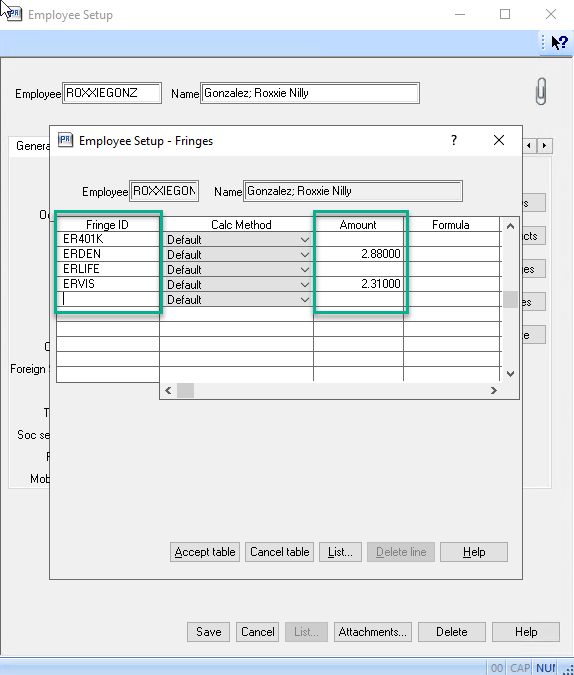The height and width of the screenshot is (675, 574).
Task: Click right arrow of horizontal table scrollbar
Action: click(493, 390)
